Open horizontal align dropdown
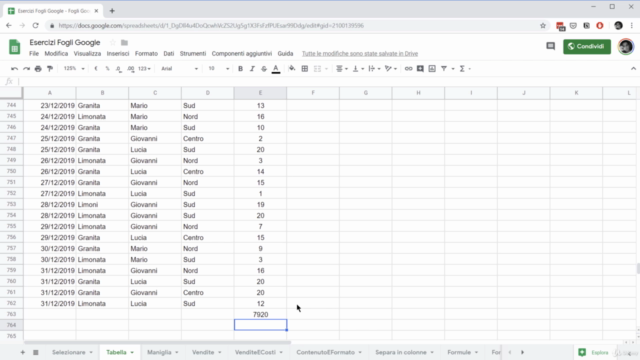The height and width of the screenshot is (360, 640). coord(342,69)
